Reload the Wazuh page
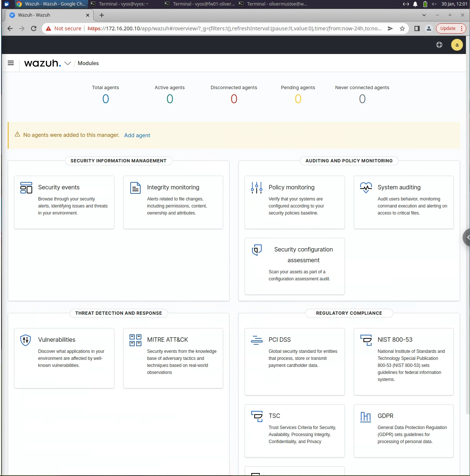This screenshot has height=476, width=470. [34, 28]
